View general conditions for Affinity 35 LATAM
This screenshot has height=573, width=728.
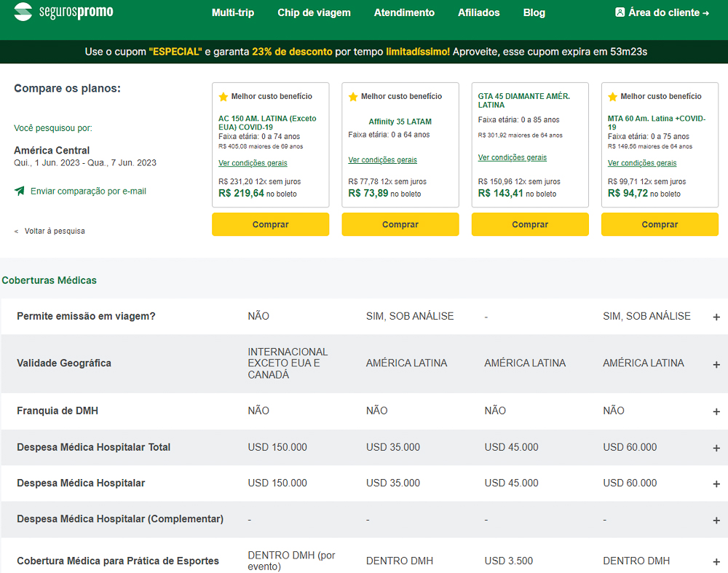pos(383,159)
